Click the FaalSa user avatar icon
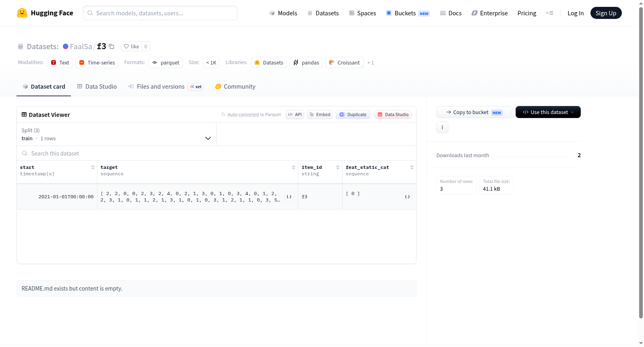644x347 pixels. pyautogui.click(x=66, y=46)
